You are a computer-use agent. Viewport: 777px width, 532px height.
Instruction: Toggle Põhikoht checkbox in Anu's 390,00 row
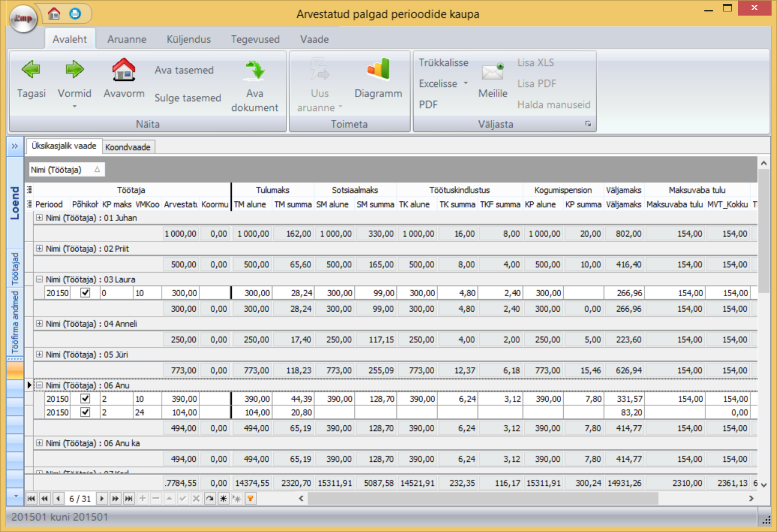pyautogui.click(x=85, y=399)
